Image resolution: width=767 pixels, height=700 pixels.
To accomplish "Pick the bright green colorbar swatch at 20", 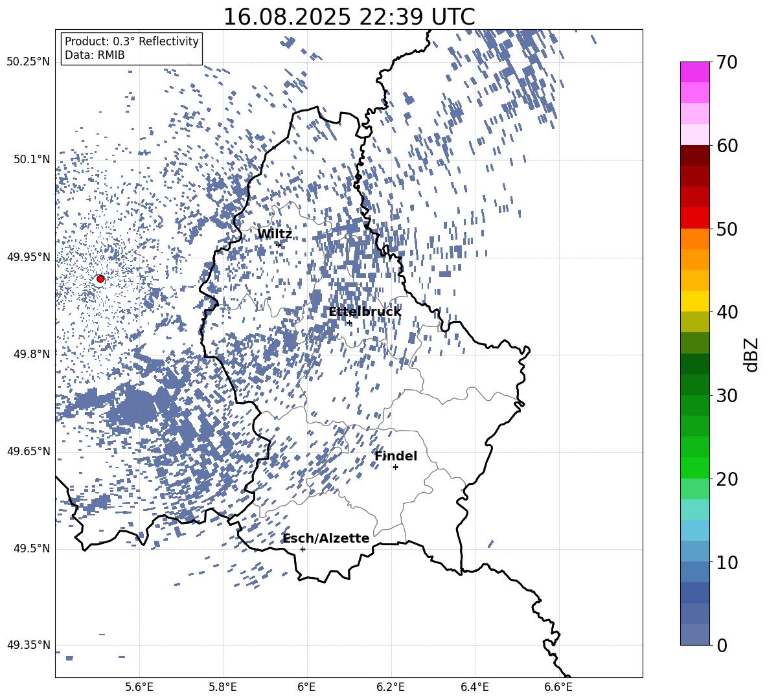I will pyautogui.click(x=695, y=468).
